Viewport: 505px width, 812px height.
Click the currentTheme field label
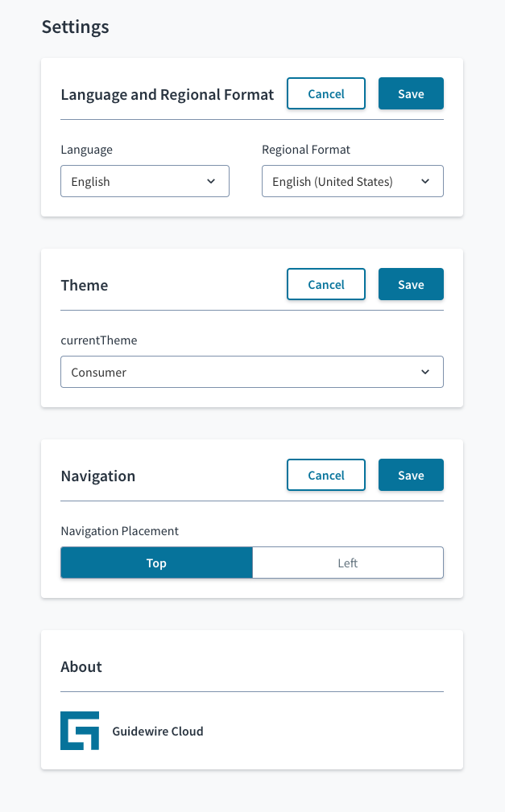tap(99, 340)
